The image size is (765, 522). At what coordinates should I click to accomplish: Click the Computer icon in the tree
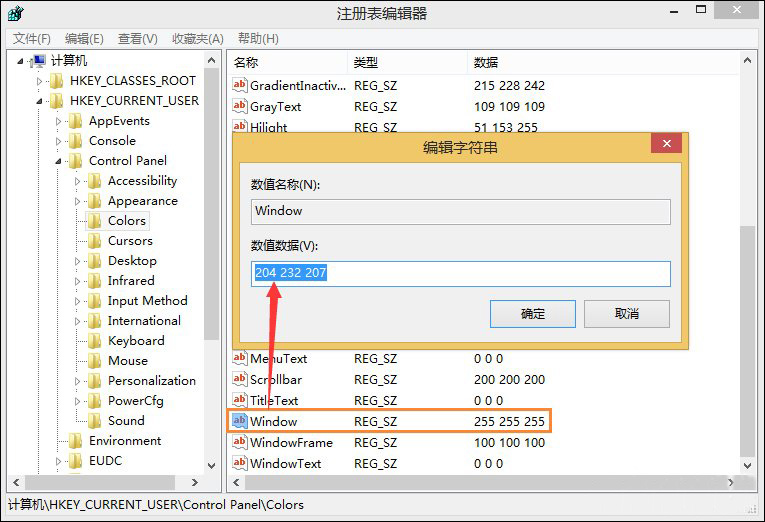click(38, 61)
